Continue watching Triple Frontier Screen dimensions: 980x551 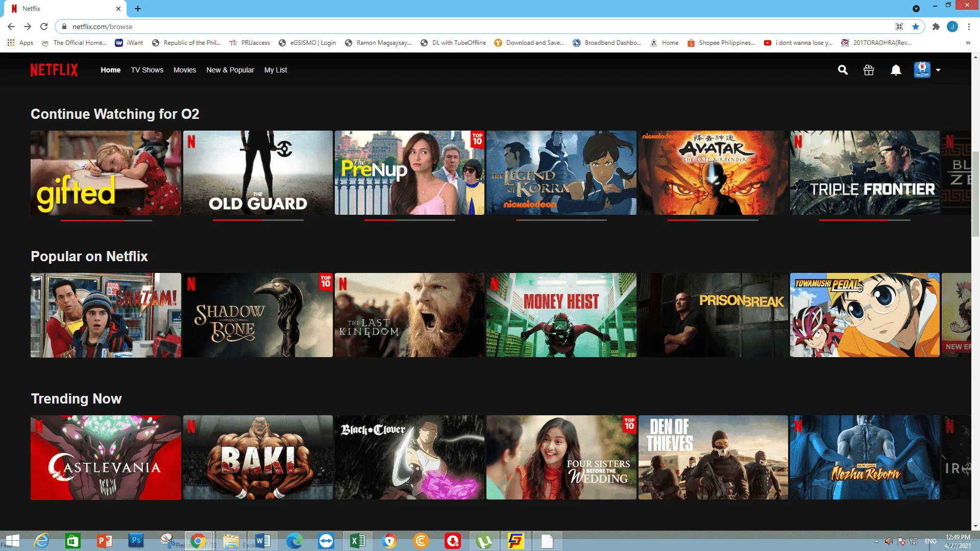(x=865, y=172)
